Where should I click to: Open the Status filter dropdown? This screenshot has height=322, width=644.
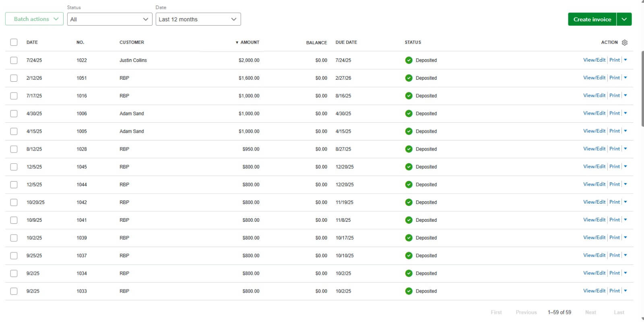click(109, 19)
